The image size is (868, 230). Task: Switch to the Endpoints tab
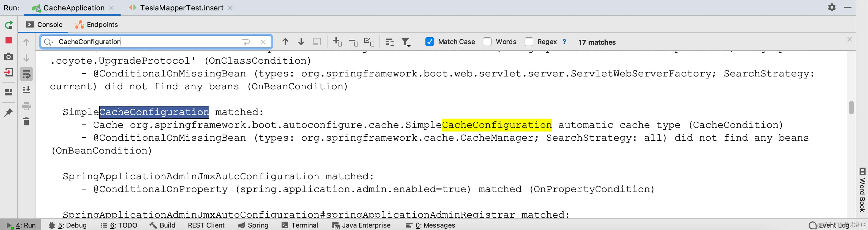click(96, 24)
